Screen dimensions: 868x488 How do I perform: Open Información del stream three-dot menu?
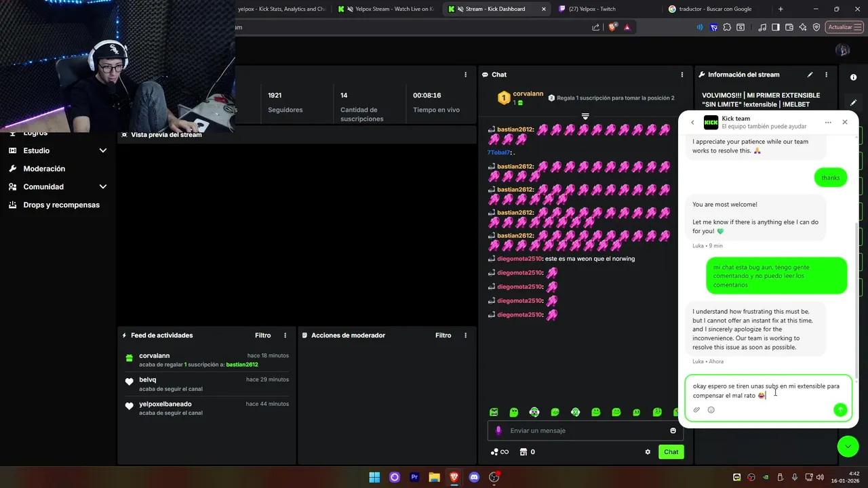point(826,75)
